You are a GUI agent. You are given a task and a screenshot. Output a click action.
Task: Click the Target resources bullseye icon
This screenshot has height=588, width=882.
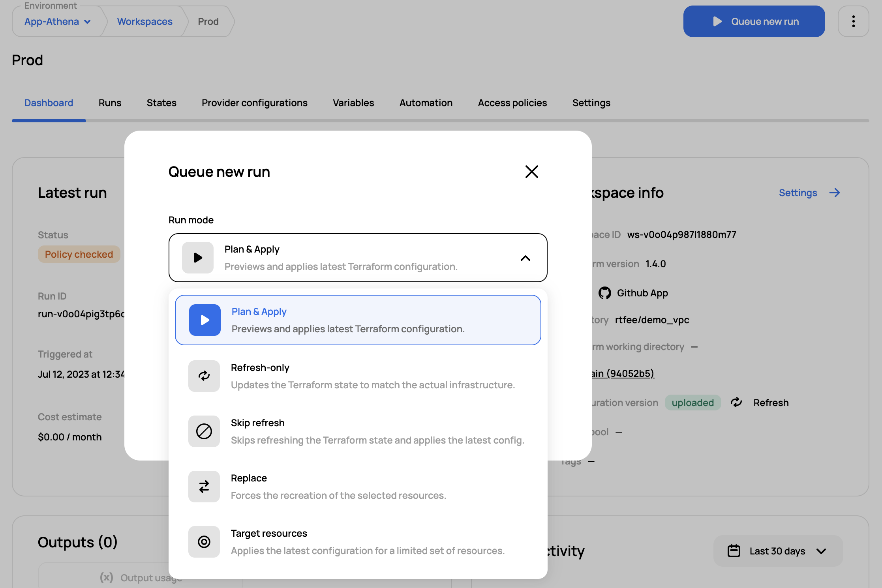pyautogui.click(x=204, y=541)
